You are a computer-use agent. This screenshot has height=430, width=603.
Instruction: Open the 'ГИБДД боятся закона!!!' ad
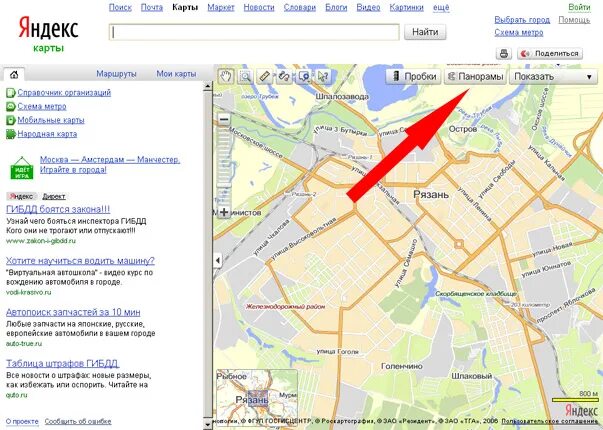tap(58, 209)
